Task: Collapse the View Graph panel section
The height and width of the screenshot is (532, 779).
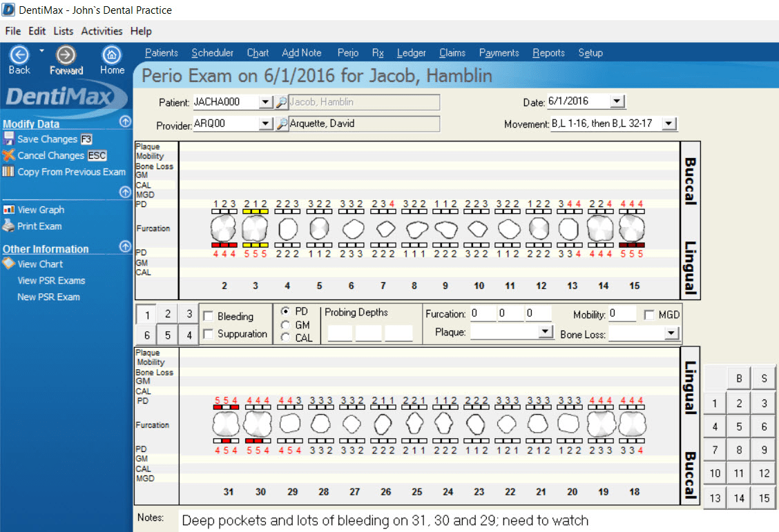Action: pos(125,192)
